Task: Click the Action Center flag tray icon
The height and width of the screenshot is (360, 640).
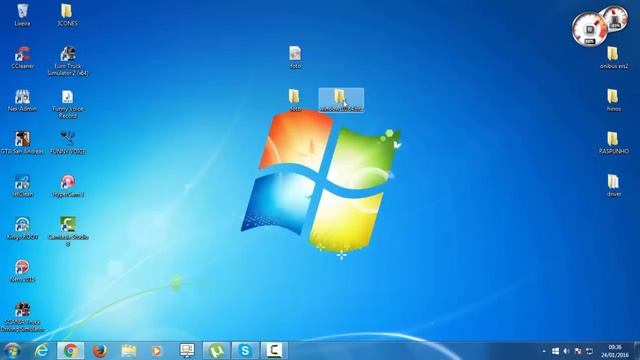Action: [578, 351]
